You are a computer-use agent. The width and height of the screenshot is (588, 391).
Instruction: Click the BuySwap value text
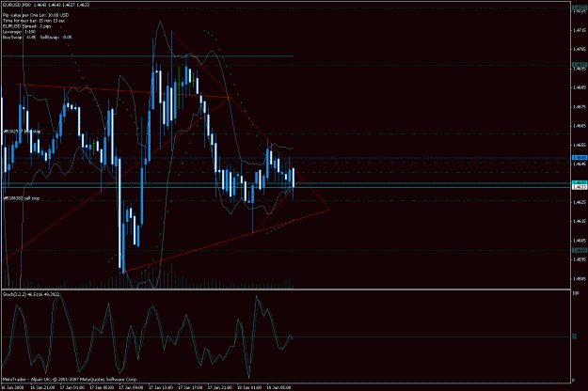pyautogui.click(x=19, y=38)
